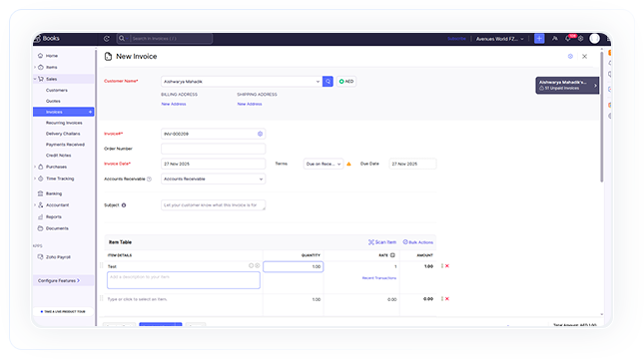Open Recurring Invoices menu item

click(x=64, y=123)
